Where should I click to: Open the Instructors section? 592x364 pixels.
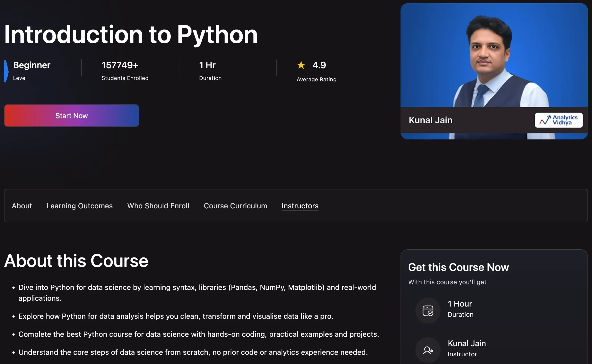(300, 206)
